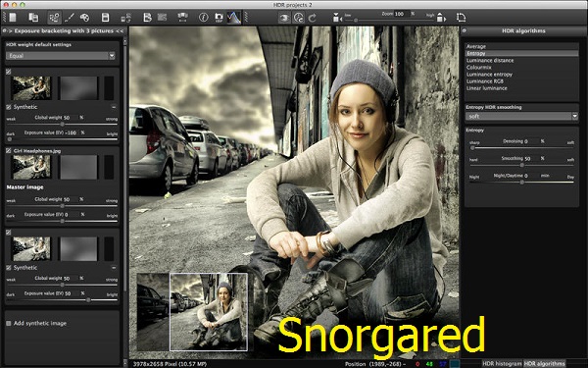Click the zoom high-end icon
588x368 pixels.
[x=441, y=18]
